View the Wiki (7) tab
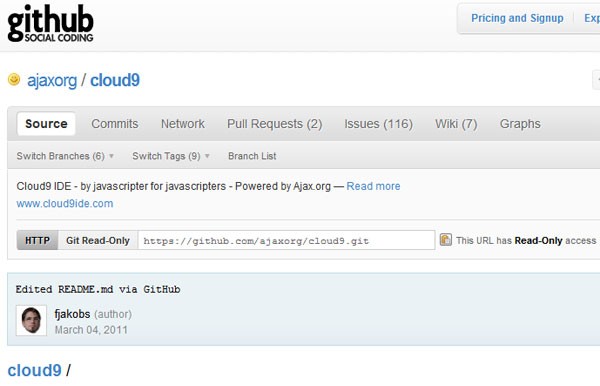Screen dimensions: 600x386 point(456,124)
